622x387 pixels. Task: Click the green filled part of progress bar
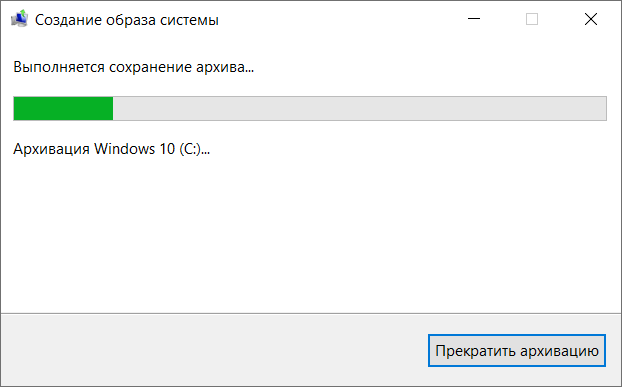click(x=63, y=108)
